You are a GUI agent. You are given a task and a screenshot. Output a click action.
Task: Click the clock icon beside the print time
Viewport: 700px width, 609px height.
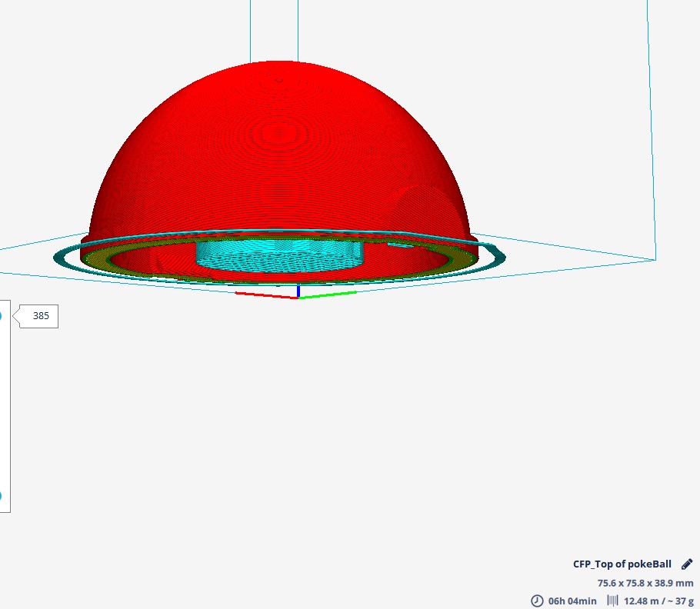(537, 601)
